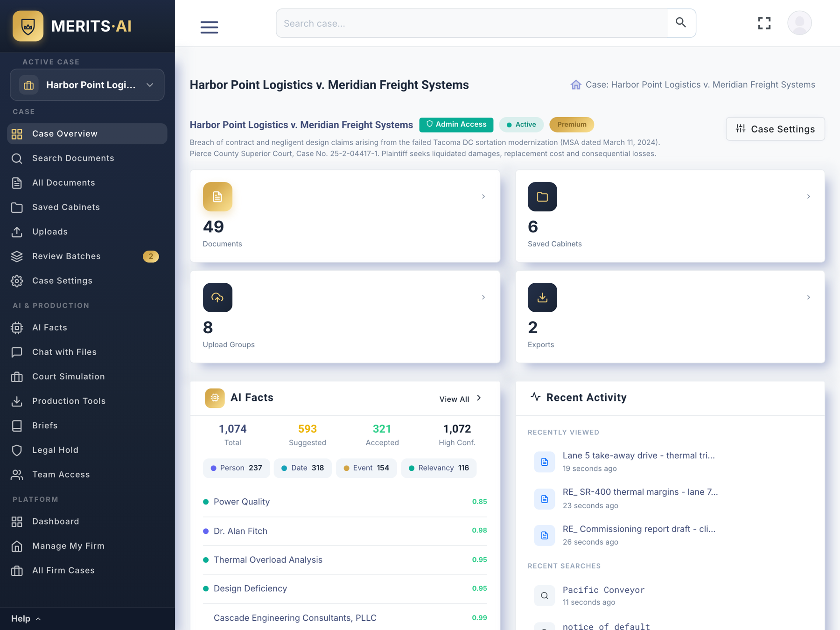Click the Admin Access badge
This screenshot has height=630, width=840.
pos(456,125)
